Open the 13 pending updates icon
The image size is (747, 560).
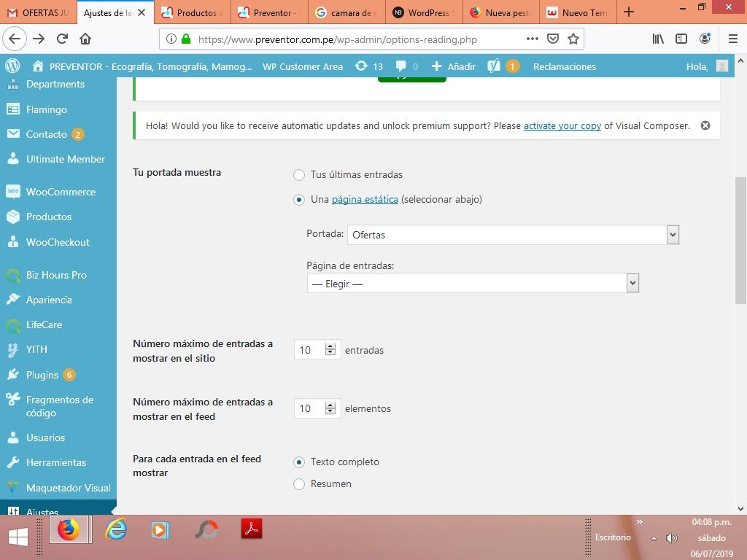tap(368, 66)
